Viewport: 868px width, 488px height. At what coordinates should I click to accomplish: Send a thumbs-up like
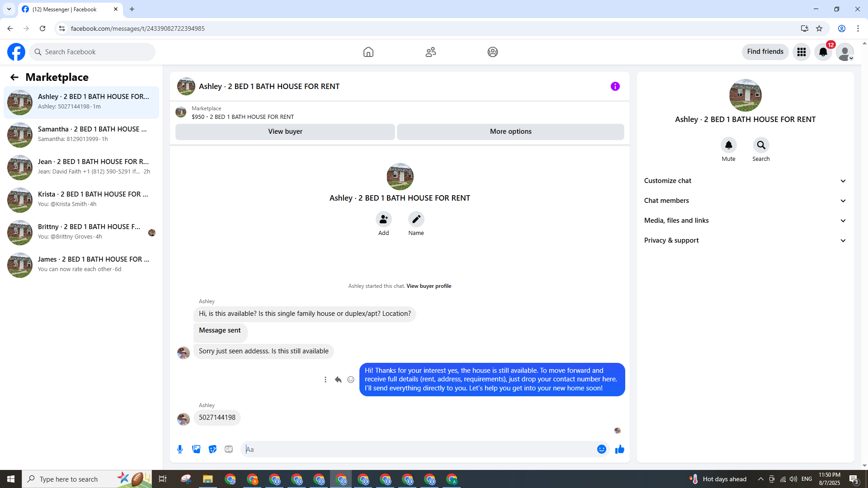point(619,449)
